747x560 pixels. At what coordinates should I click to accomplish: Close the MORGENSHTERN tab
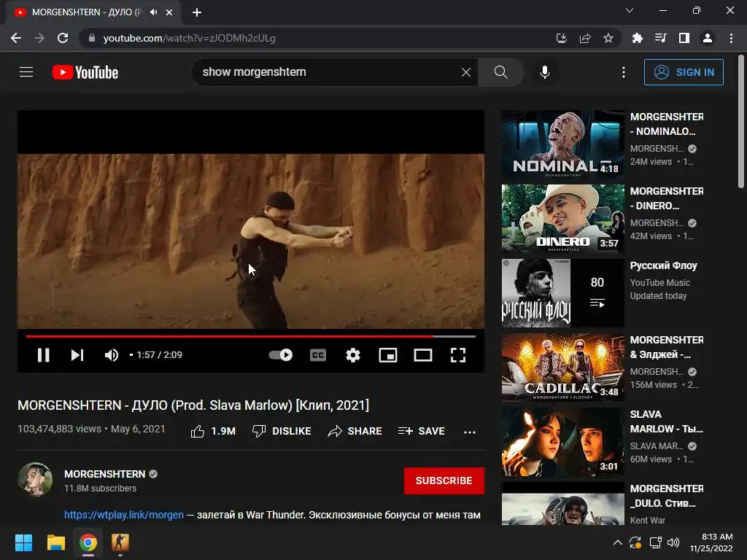pos(169,12)
